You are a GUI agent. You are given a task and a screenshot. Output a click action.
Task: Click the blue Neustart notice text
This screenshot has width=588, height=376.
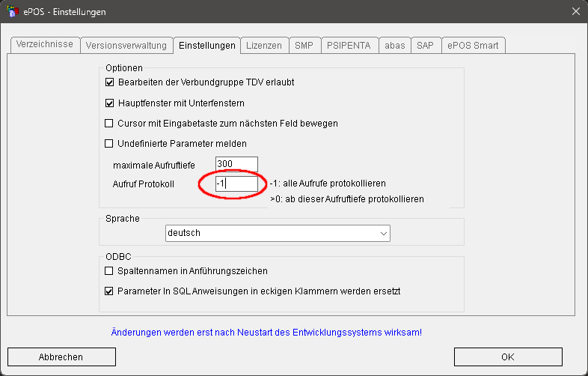(x=266, y=333)
